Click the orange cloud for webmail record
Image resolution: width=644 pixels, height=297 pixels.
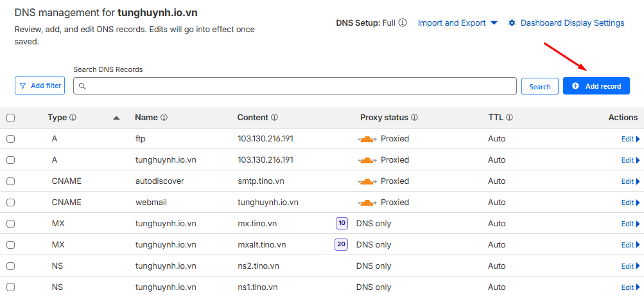(367, 203)
